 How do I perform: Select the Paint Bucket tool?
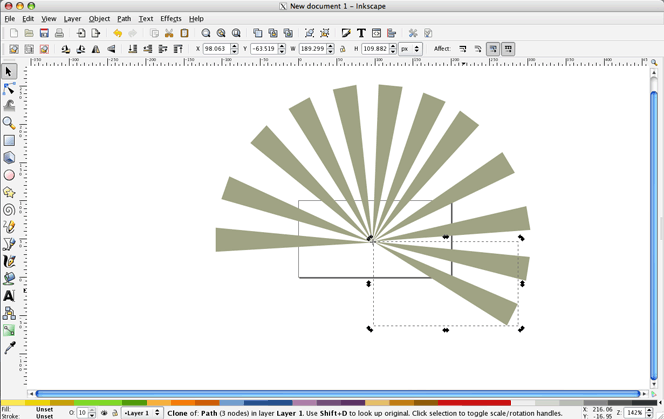pos(9,278)
